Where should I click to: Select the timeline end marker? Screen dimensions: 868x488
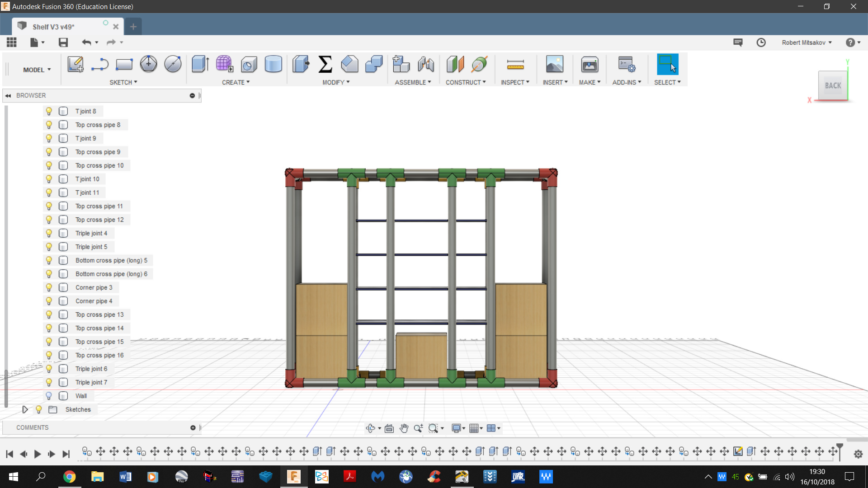840,451
